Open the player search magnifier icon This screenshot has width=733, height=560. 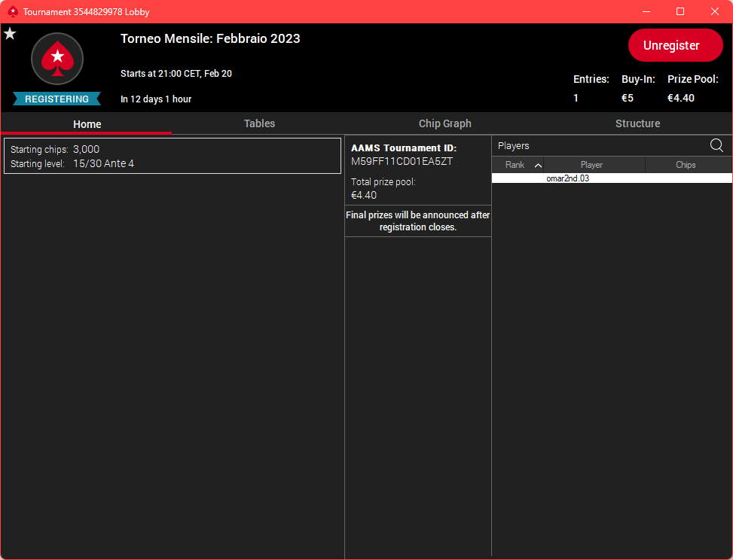coord(716,145)
